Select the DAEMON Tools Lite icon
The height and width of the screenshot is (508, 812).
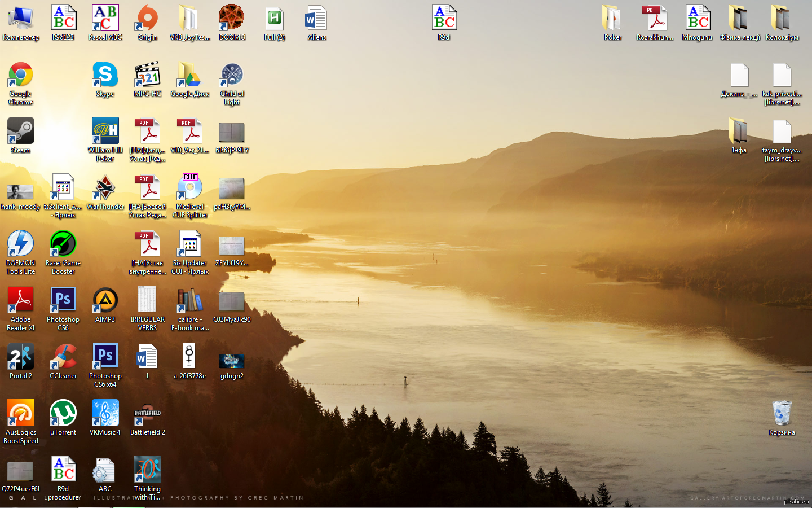20,244
